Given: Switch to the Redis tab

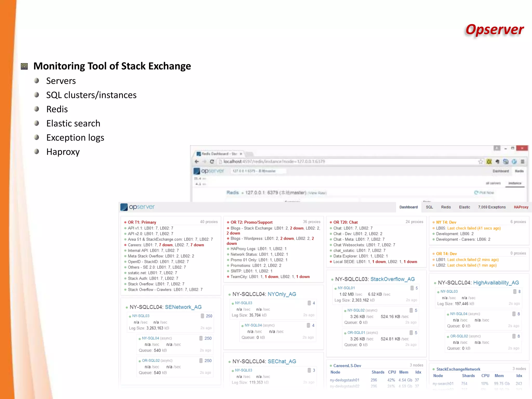Looking at the screenshot, I should click(x=446, y=207).
